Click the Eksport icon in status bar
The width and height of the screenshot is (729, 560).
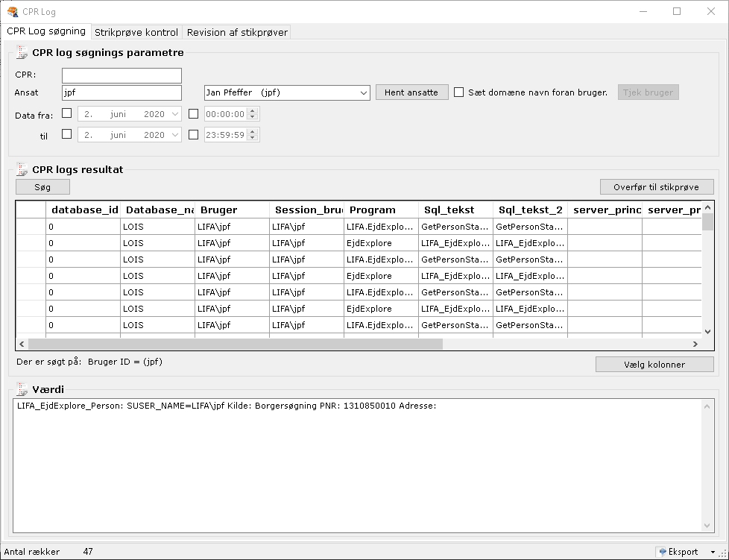[661, 552]
